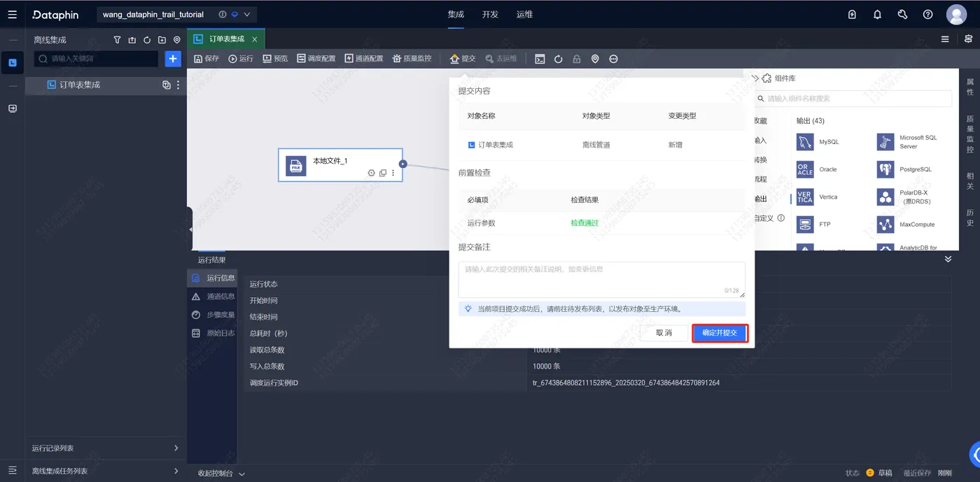This screenshot has height=482, width=980.
Task: Open the wang_dataphin_trail_tutorial project dropdown
Action: (175, 14)
